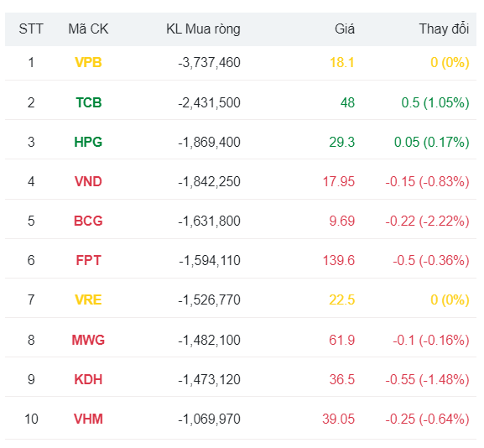
Task: Click the KDH price 36.5
Action: coord(342,379)
